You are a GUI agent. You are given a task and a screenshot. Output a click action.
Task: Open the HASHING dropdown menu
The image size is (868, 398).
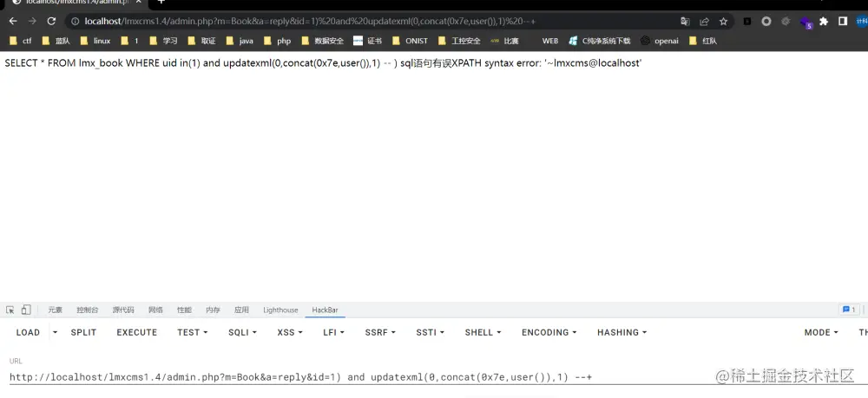point(622,332)
